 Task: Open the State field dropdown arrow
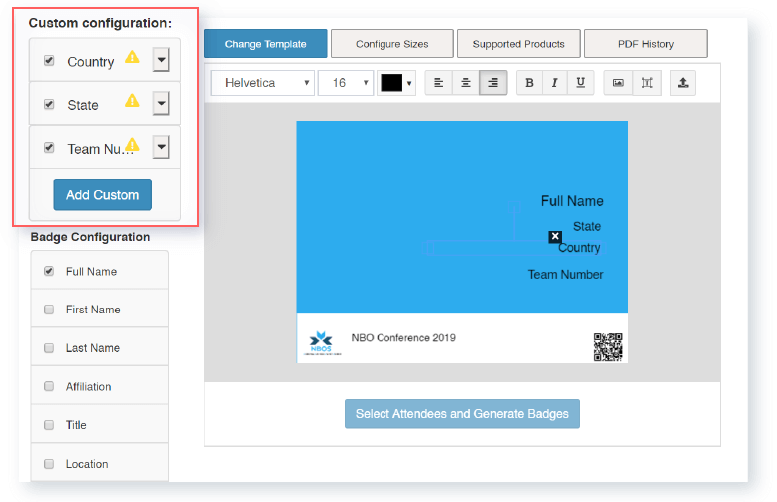(161, 104)
